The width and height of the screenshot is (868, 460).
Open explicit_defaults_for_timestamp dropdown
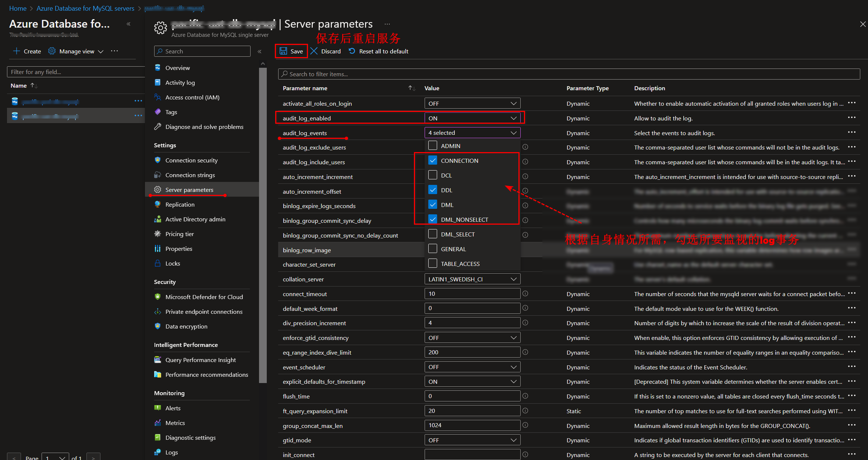click(x=472, y=382)
